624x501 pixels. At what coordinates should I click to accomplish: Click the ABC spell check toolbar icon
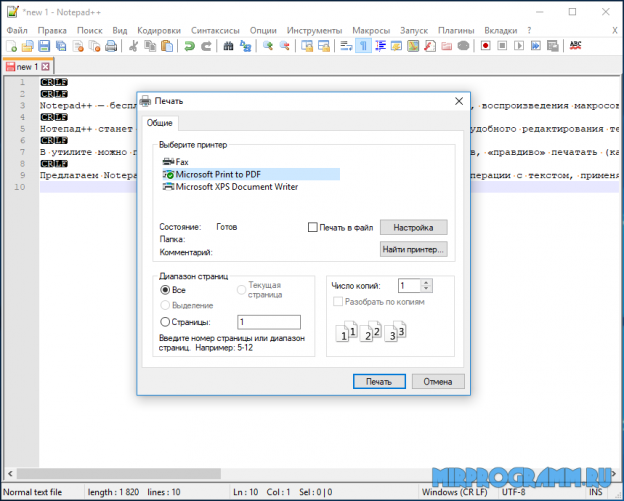(576, 46)
